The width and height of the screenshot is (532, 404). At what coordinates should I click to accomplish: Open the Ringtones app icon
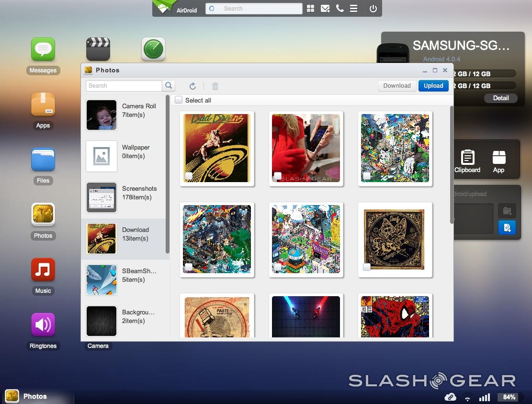tap(43, 325)
